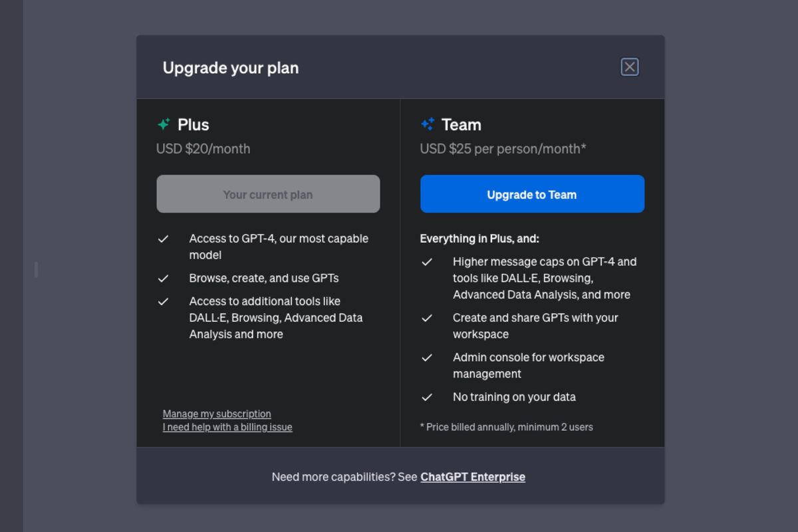This screenshot has height=532, width=798.
Task: Click the USD $25 per person/month price
Action: (x=503, y=149)
